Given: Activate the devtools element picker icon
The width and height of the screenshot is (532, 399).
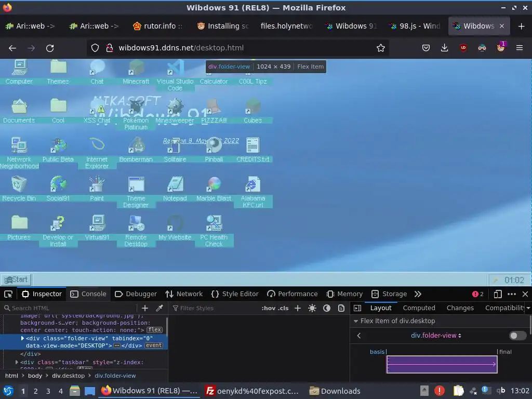Looking at the screenshot, I should 8,294.
